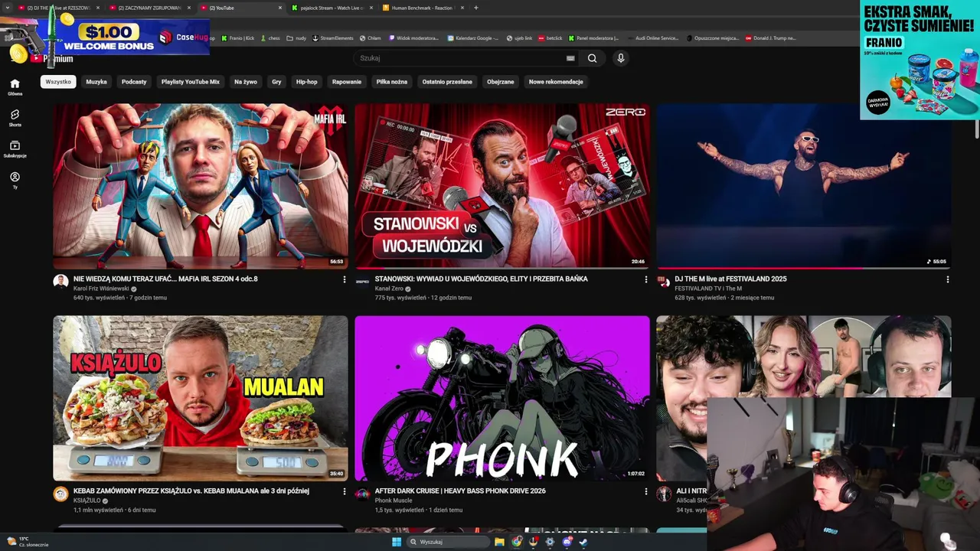Open the Ty profile sidebar icon

[15, 180]
